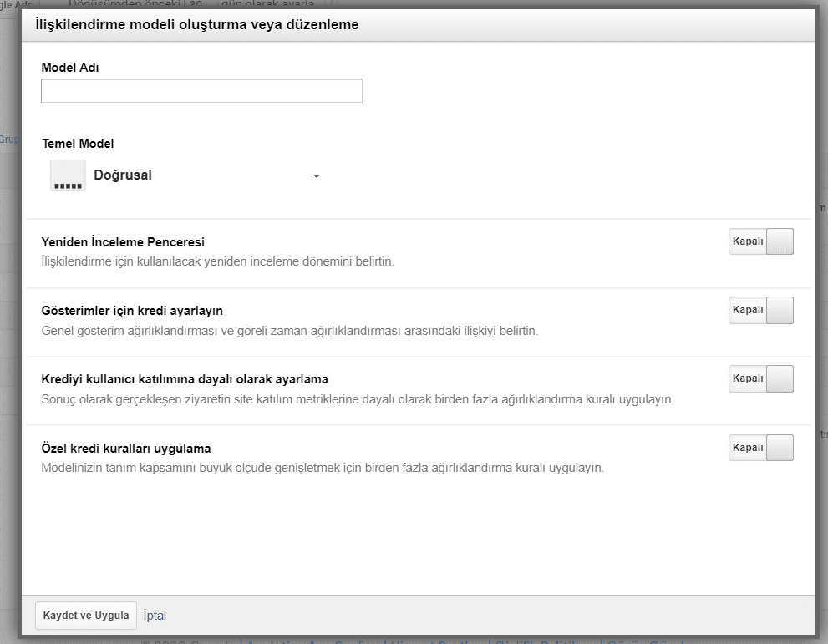Viewport: 828px width, 644px height.
Task: Switch on Özel kredi kuralları uygulama
Action: point(760,448)
